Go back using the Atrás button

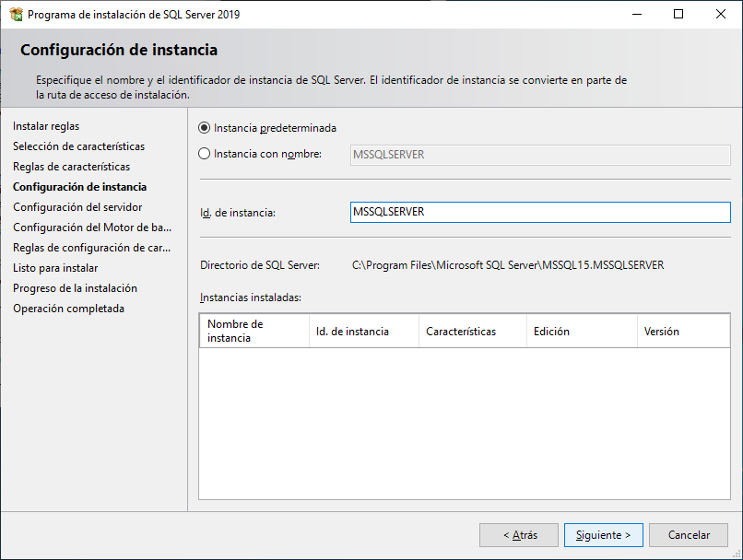point(518,534)
